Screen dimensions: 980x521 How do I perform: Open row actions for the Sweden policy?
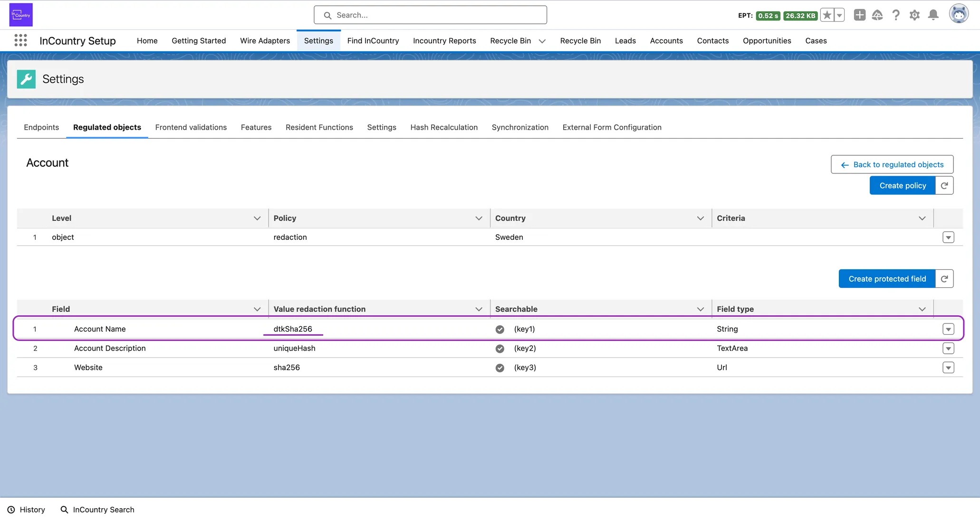click(948, 237)
